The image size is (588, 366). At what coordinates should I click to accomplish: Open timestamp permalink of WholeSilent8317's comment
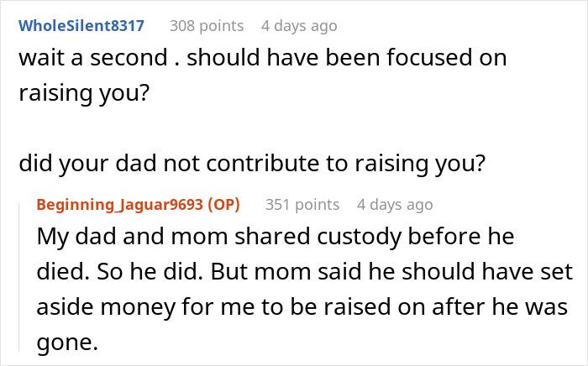click(x=299, y=25)
